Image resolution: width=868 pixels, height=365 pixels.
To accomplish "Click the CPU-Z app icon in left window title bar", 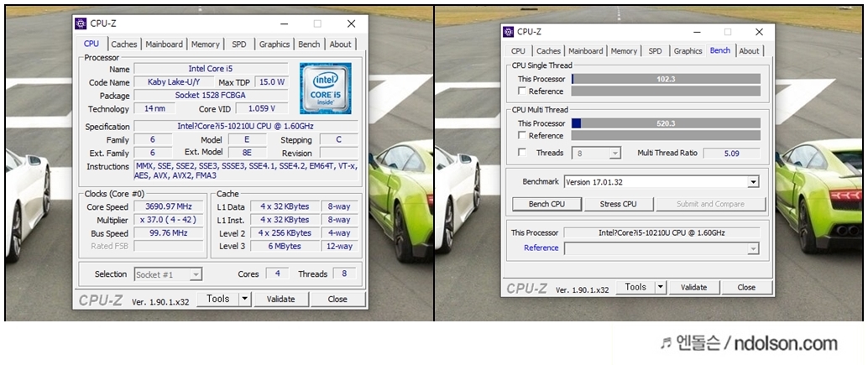I will tap(81, 23).
